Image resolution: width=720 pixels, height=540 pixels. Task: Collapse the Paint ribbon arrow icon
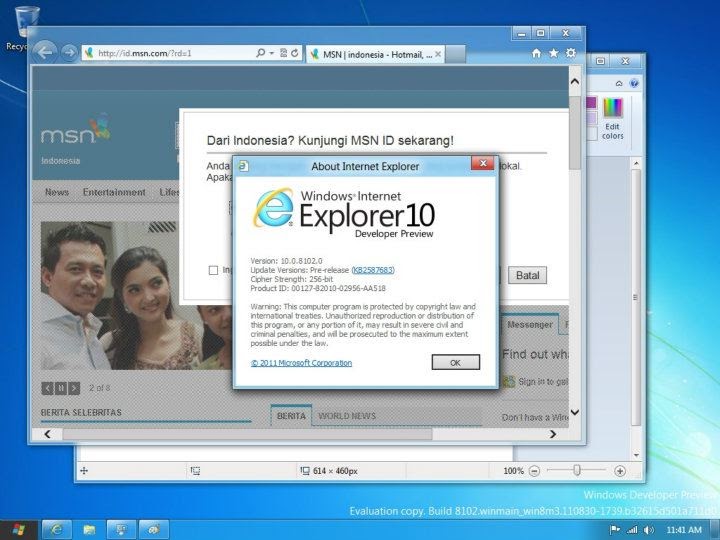pyautogui.click(x=619, y=84)
